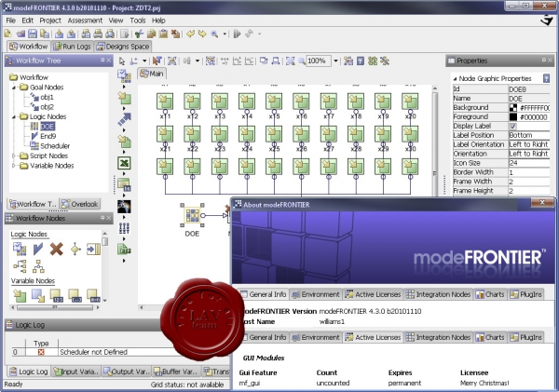
Task: Close the Workflow Tree panel
Action: pyautogui.click(x=108, y=61)
